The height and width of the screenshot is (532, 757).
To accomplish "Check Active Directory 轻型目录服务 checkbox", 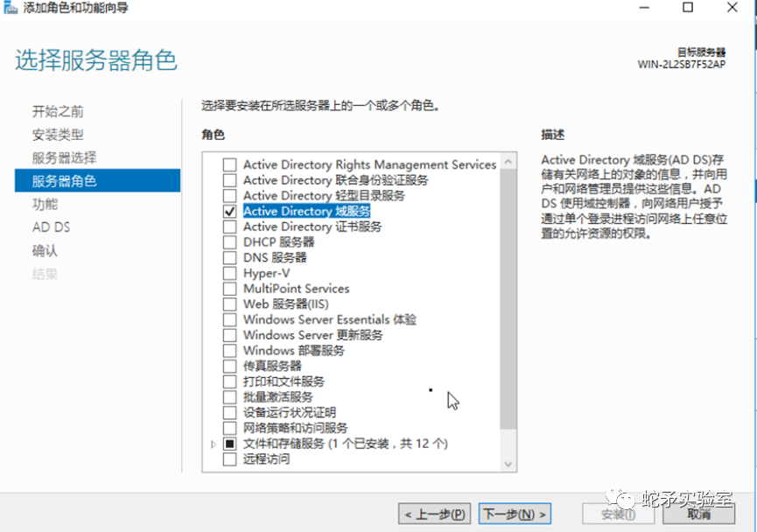I will coord(230,195).
